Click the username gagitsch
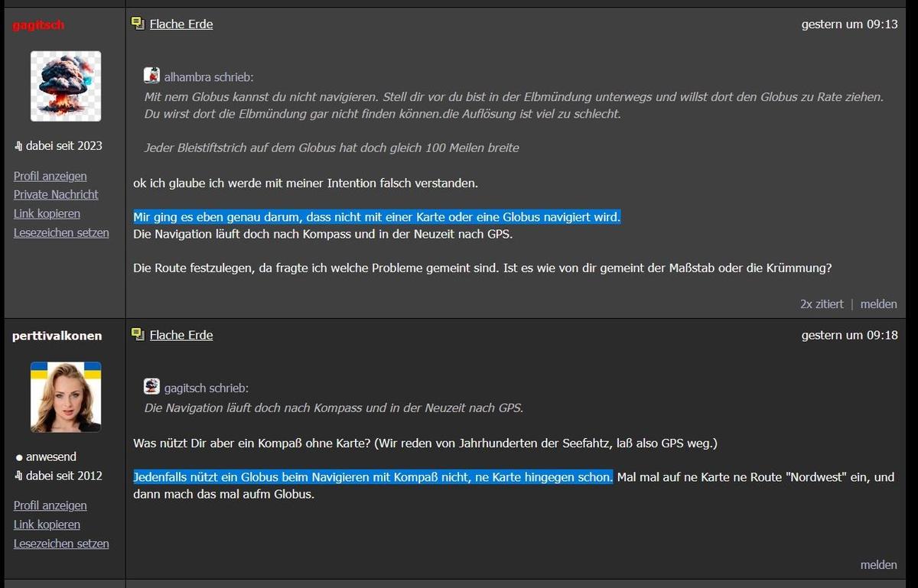 tap(38, 25)
